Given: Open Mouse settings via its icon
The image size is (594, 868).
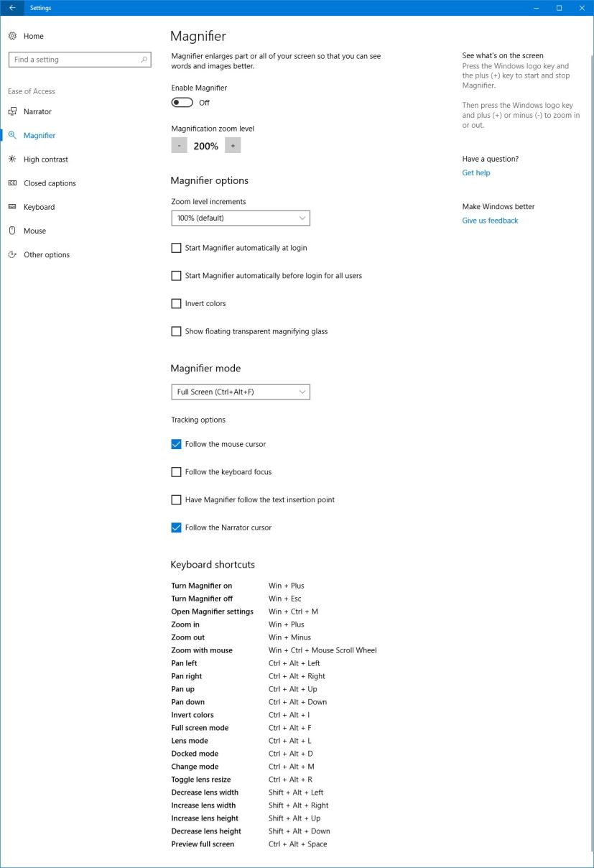Looking at the screenshot, I should [x=11, y=231].
